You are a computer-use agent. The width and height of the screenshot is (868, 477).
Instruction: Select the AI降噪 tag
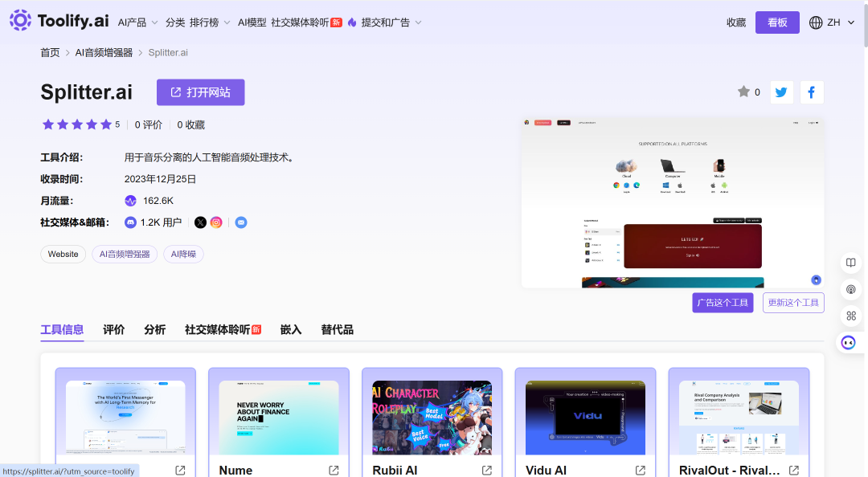point(183,254)
